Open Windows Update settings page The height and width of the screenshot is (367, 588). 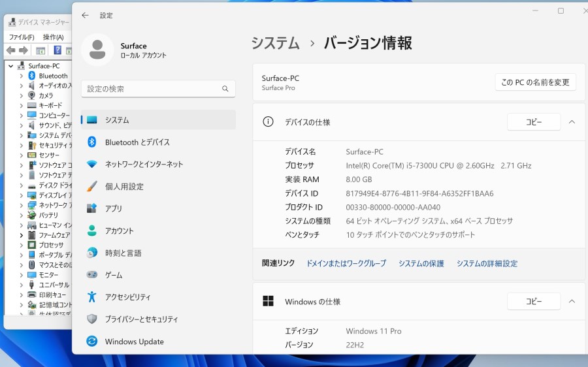(158, 341)
